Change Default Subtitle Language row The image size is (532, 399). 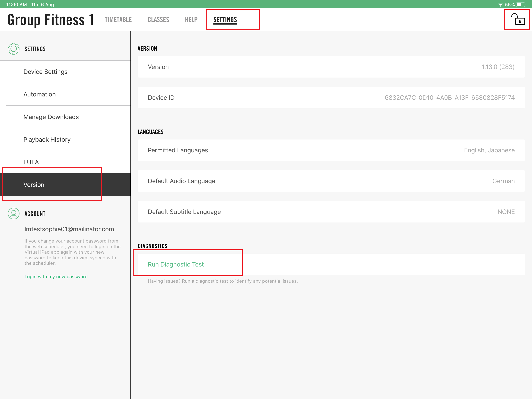[331, 212]
